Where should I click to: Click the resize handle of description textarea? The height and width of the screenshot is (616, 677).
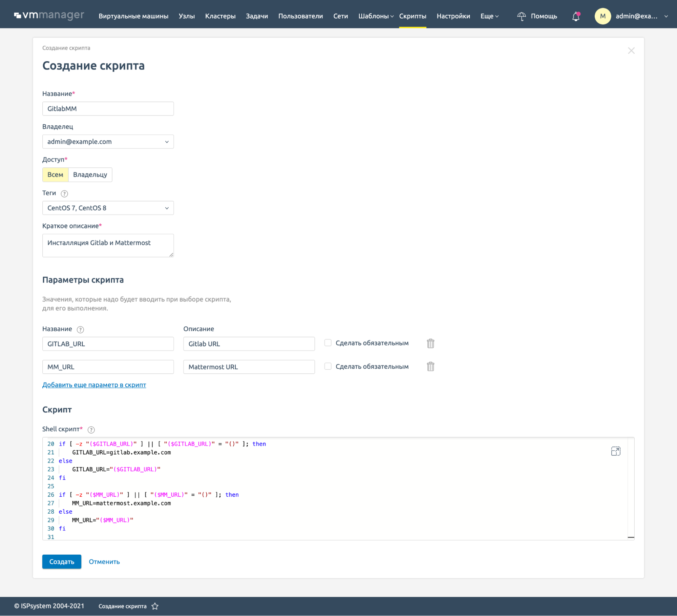(171, 255)
